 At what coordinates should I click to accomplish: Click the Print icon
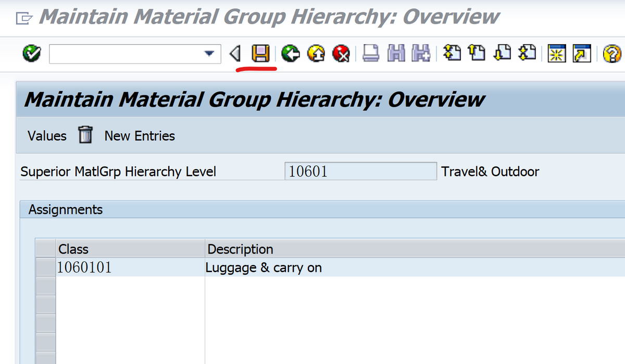click(371, 53)
